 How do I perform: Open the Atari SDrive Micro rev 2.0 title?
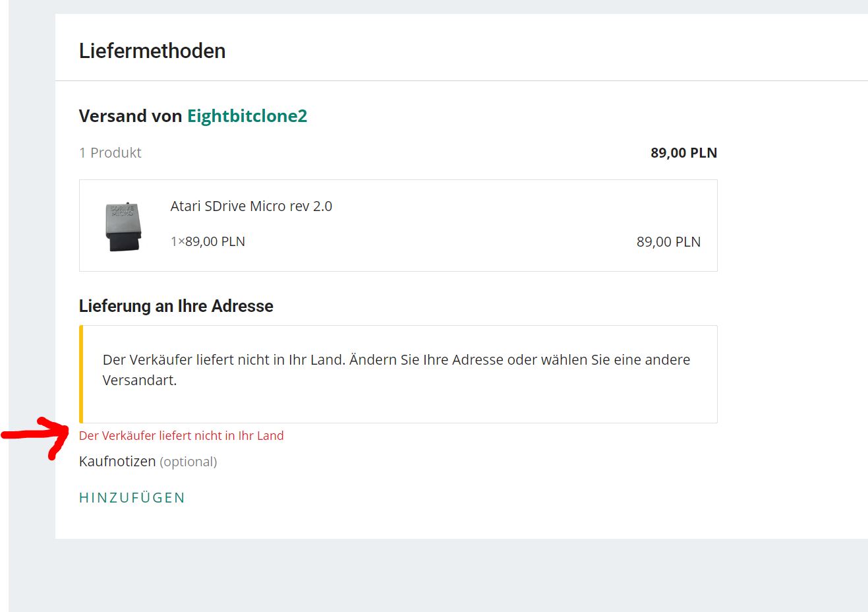[x=251, y=206]
